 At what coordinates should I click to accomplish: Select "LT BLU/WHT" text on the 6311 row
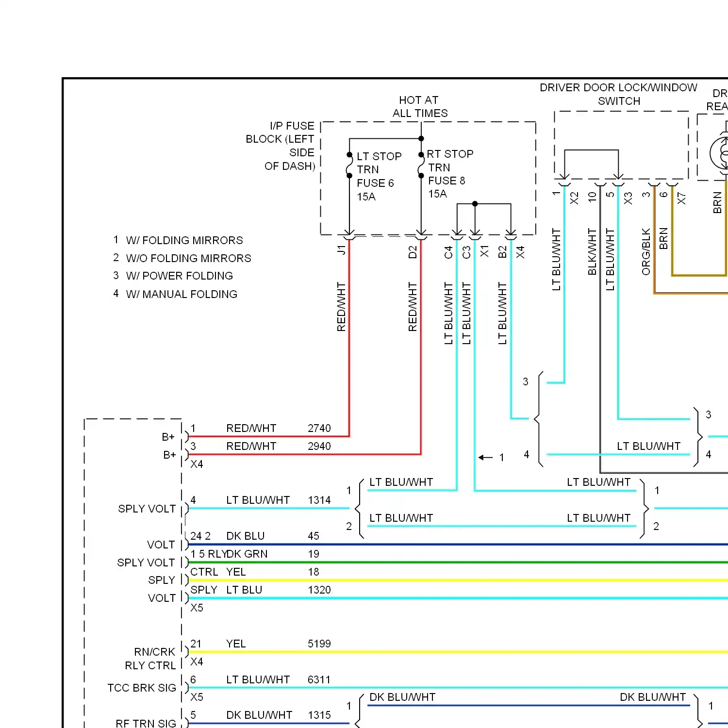pyautogui.click(x=258, y=680)
